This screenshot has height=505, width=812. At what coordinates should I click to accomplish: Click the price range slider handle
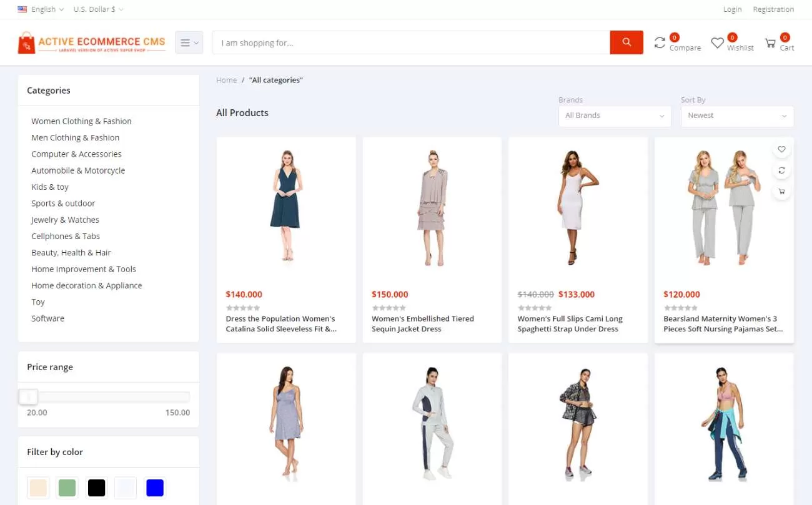tap(28, 397)
